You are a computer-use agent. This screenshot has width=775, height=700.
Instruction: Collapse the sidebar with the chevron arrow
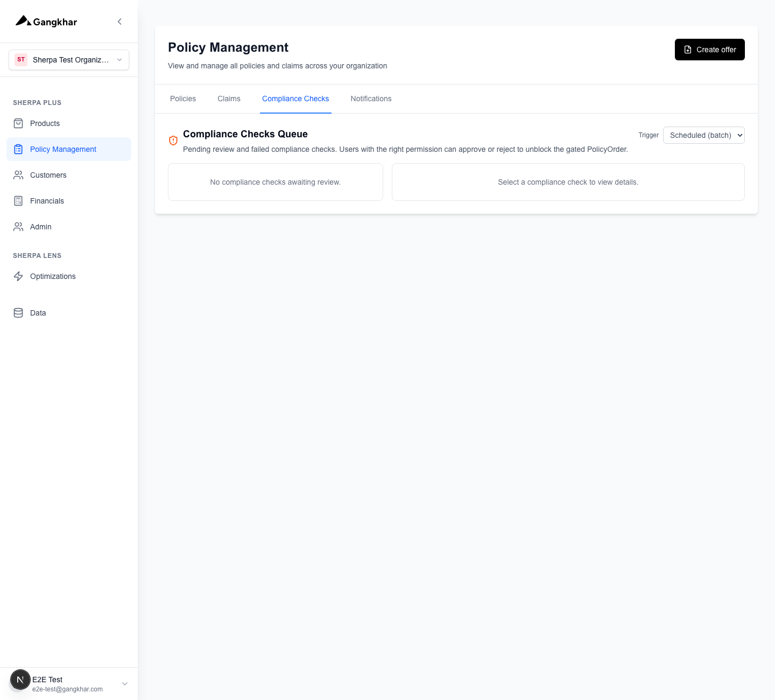[119, 22]
